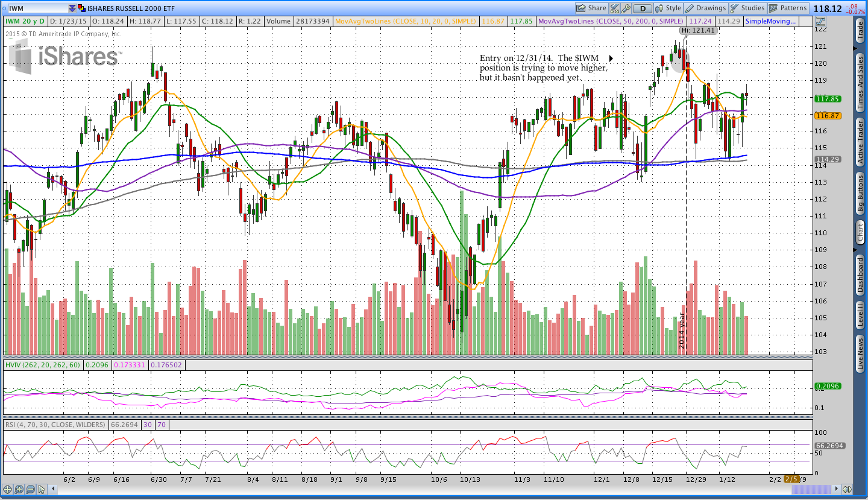Click the last price 118.12 in the header
This screenshot has height=500, width=868.
tap(827, 8)
